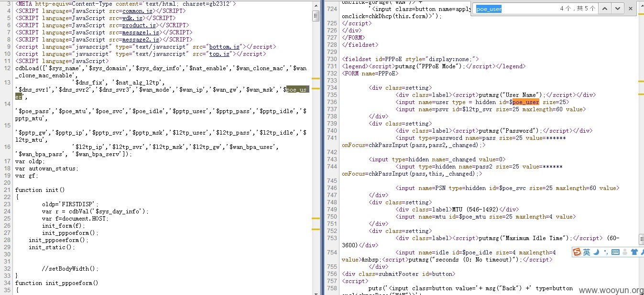The image size is (644, 295).
Task: Toggle the moon half-width icon on IME bar
Action: [x=596, y=252]
